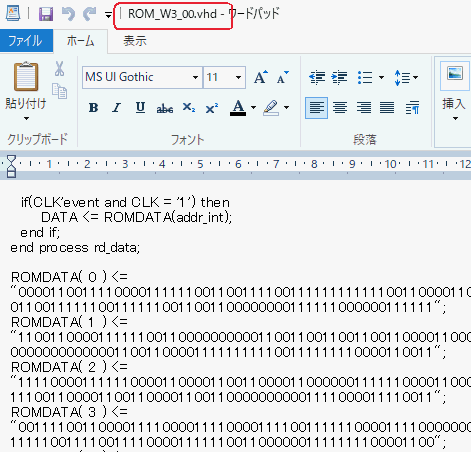Toggle bold formatting B button

[94, 108]
